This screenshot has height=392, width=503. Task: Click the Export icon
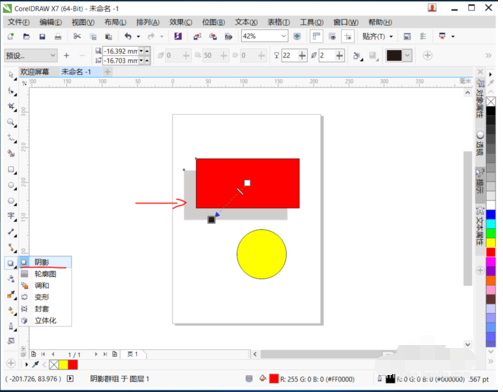[213, 36]
